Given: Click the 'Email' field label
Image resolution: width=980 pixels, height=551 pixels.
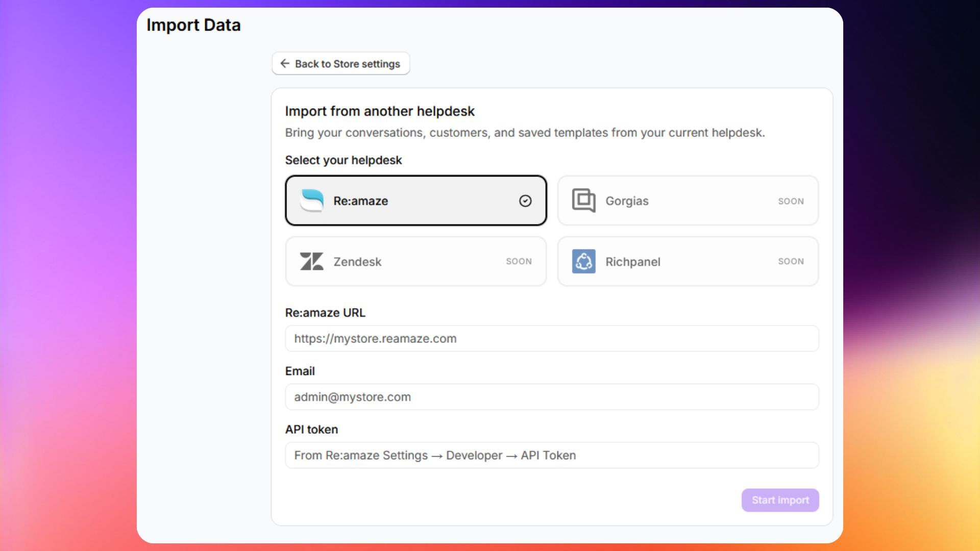Looking at the screenshot, I should click(x=300, y=371).
